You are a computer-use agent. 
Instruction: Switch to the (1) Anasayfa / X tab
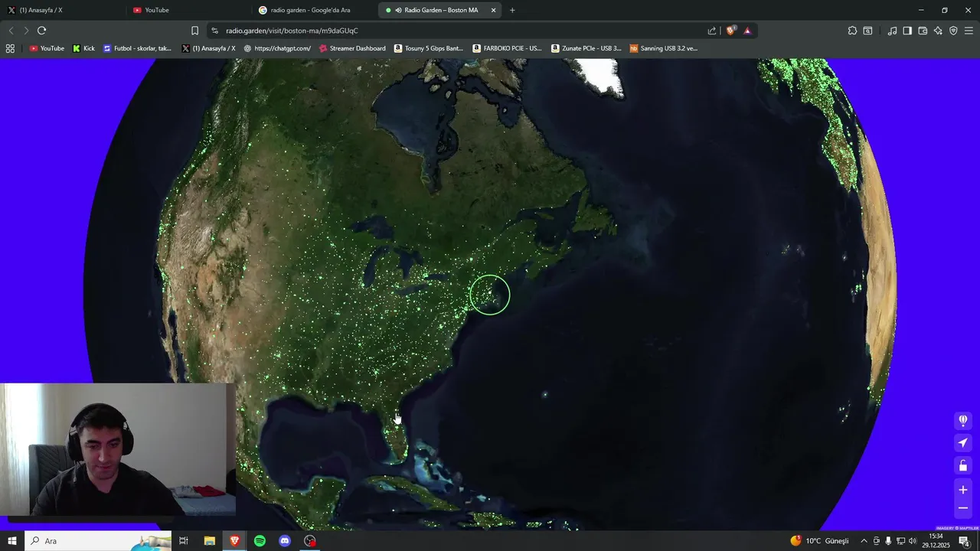61,10
